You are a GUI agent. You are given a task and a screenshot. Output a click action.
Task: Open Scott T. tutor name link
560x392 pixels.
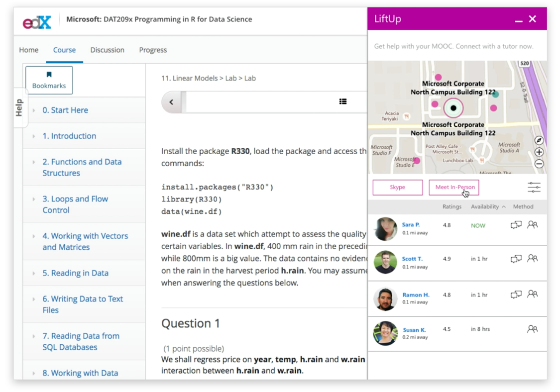pyautogui.click(x=412, y=259)
